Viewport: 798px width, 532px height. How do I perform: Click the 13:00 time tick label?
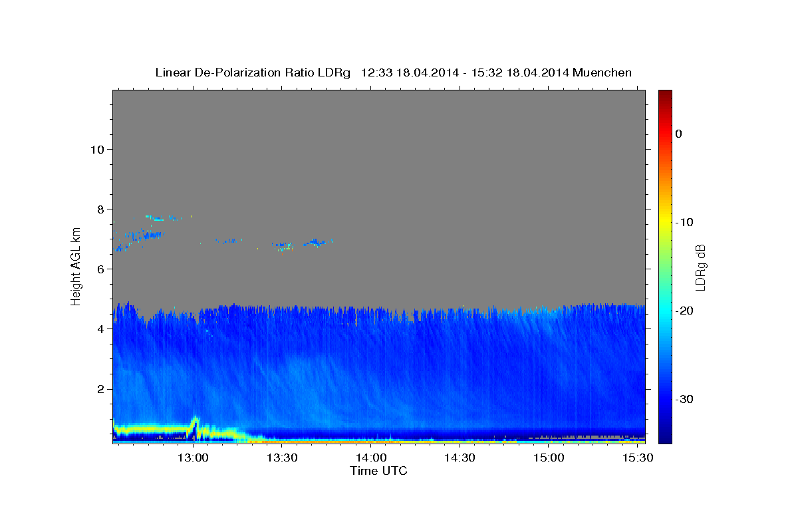point(194,458)
